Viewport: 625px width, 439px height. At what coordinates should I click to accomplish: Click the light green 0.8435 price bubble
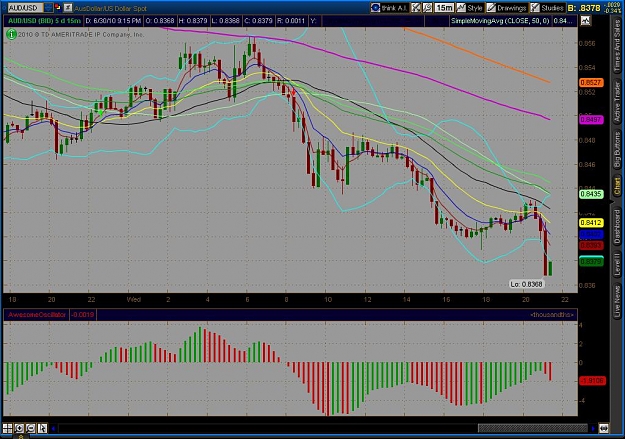pos(591,194)
